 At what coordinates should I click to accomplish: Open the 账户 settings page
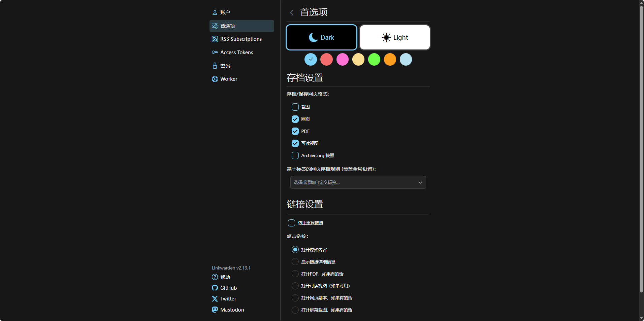[x=242, y=12]
